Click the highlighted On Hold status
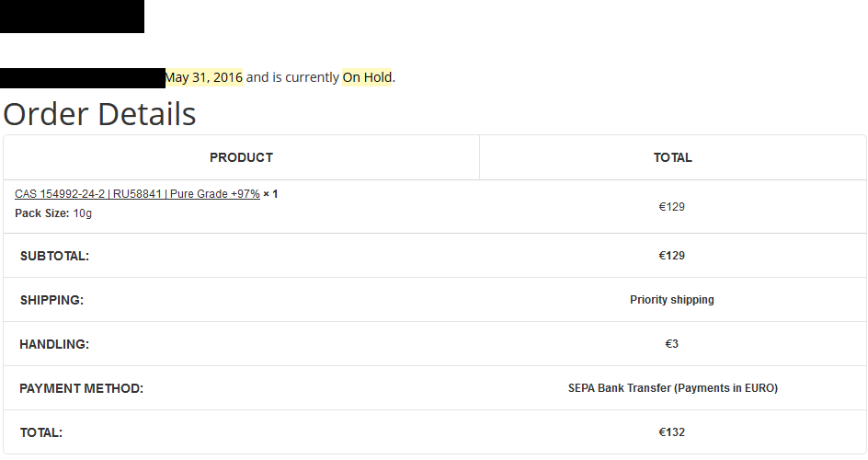This screenshot has width=868, height=460. 367,77
